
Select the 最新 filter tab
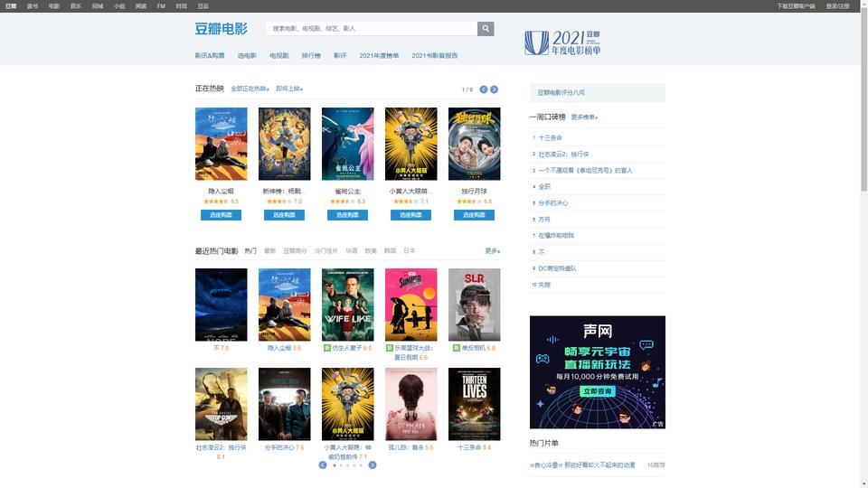tap(270, 251)
